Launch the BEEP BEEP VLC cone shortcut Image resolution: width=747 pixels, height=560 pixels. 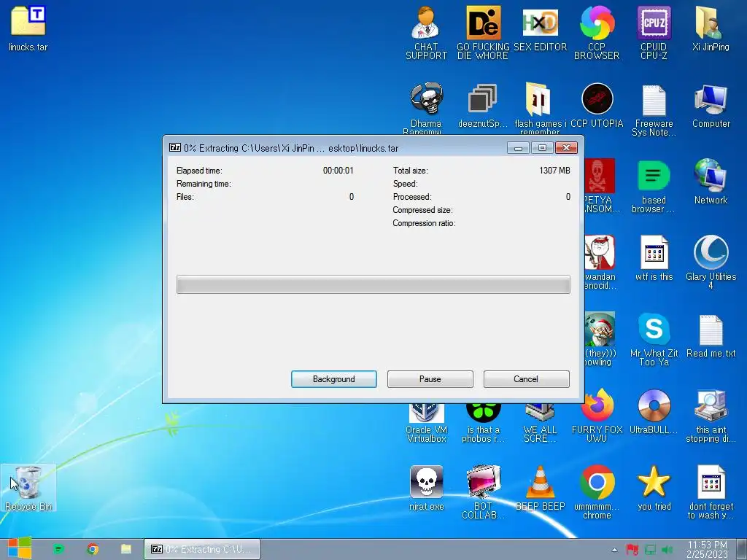point(540,489)
